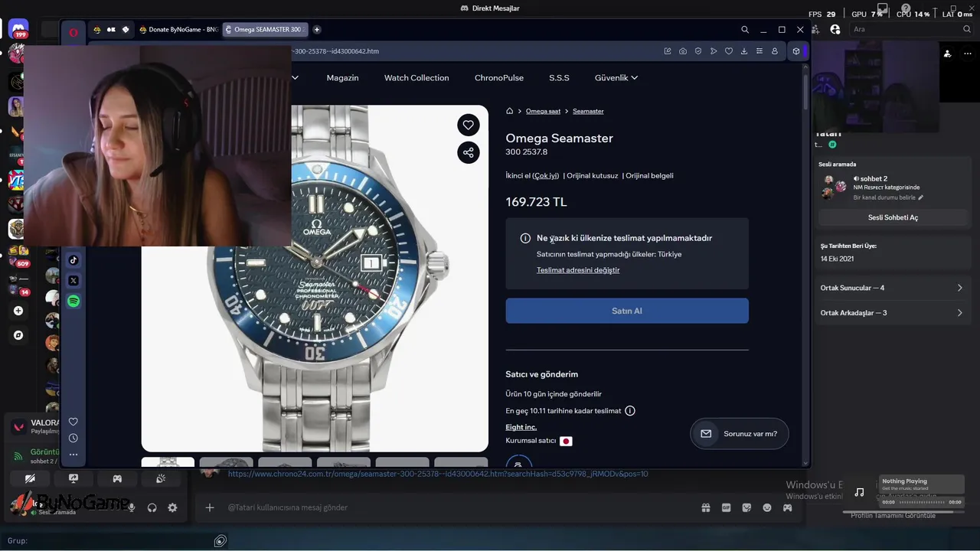Open Opera downloads icon
The width and height of the screenshot is (980, 551).
pos(744,51)
